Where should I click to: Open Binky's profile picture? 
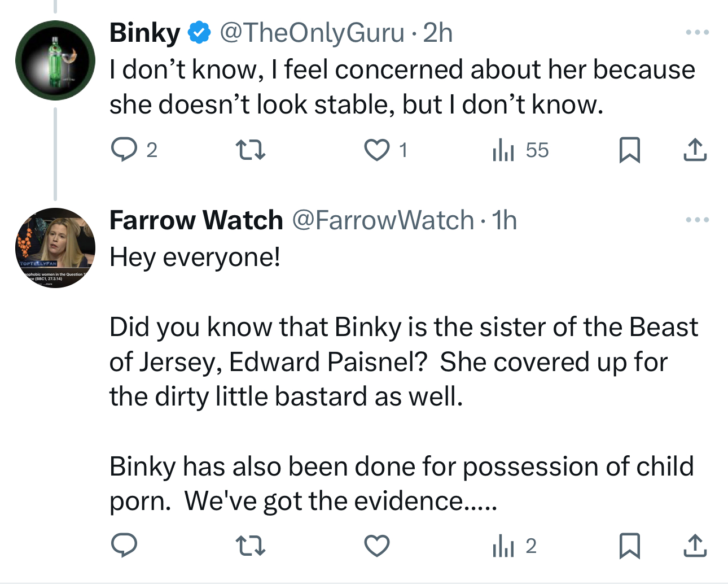point(55,60)
